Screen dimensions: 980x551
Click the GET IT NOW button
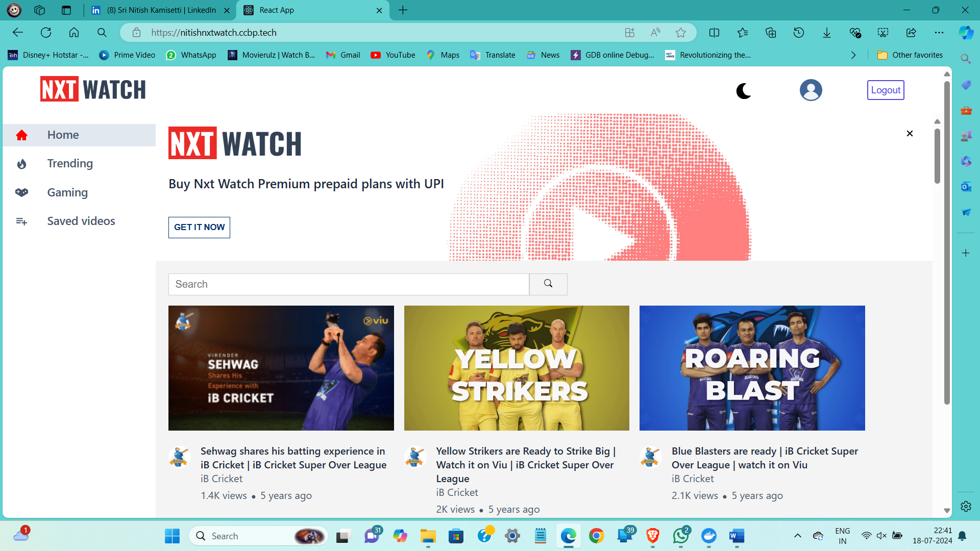[x=199, y=227]
